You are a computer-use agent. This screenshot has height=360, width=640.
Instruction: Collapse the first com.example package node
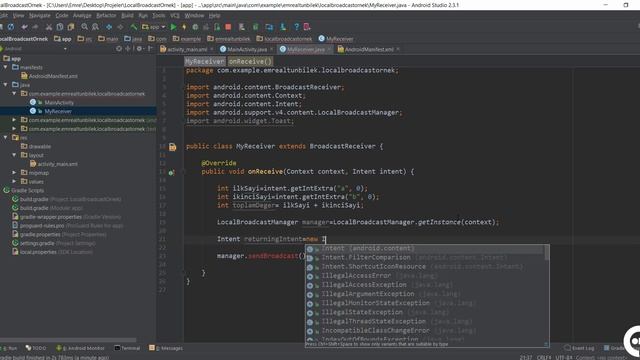point(14,93)
